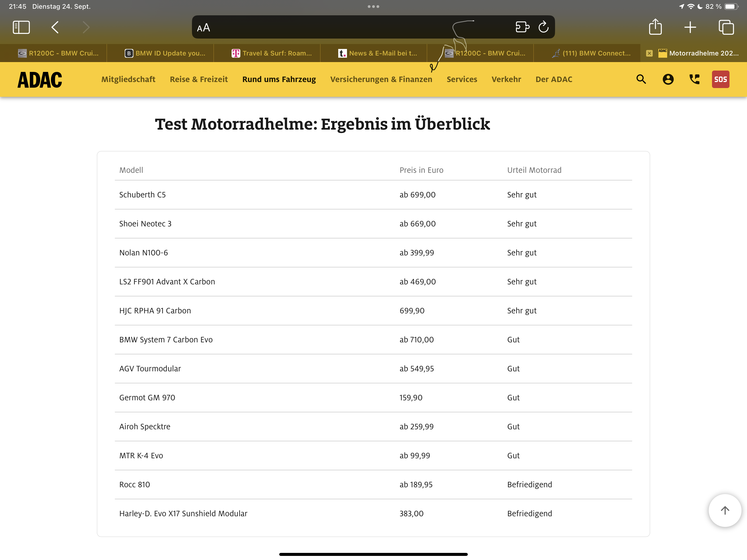Open the ADAC search magnifier
Image resolution: width=747 pixels, height=560 pixels.
[641, 79]
